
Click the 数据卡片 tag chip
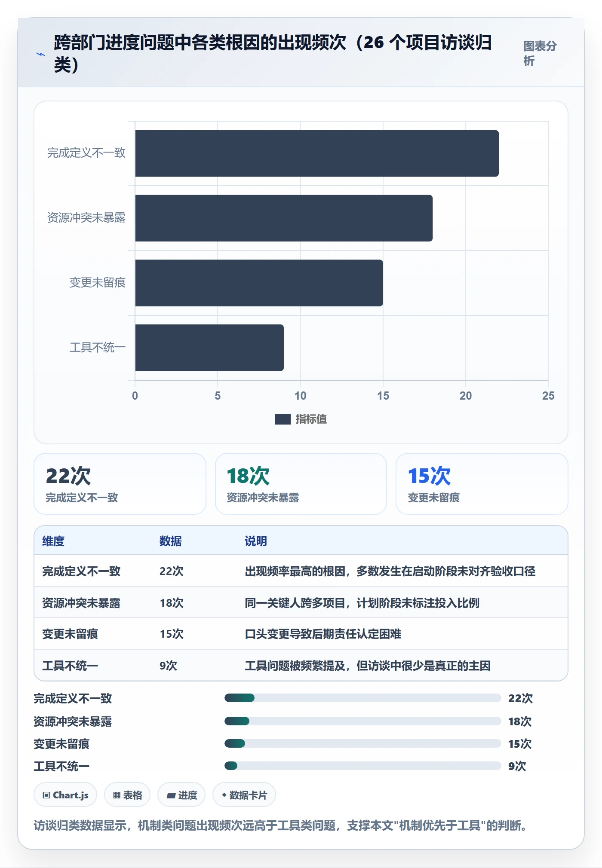[244, 795]
